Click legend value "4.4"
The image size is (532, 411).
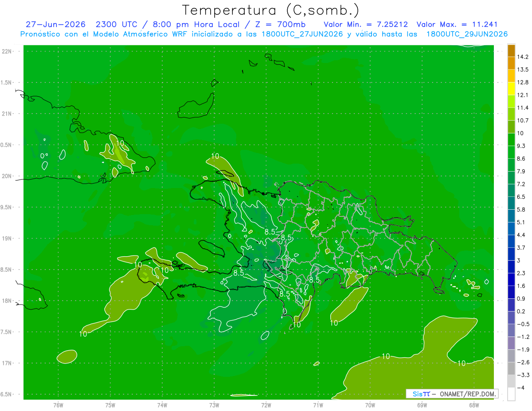[x=522, y=235]
